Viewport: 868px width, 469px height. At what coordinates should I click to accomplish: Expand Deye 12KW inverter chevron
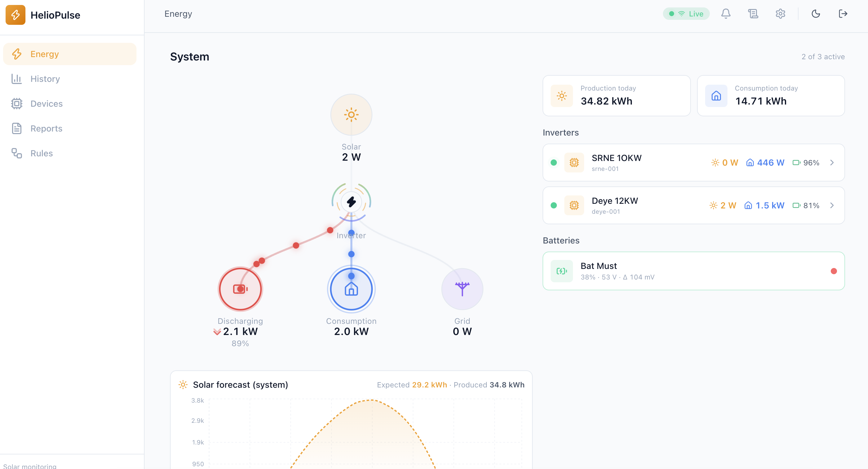pos(832,206)
